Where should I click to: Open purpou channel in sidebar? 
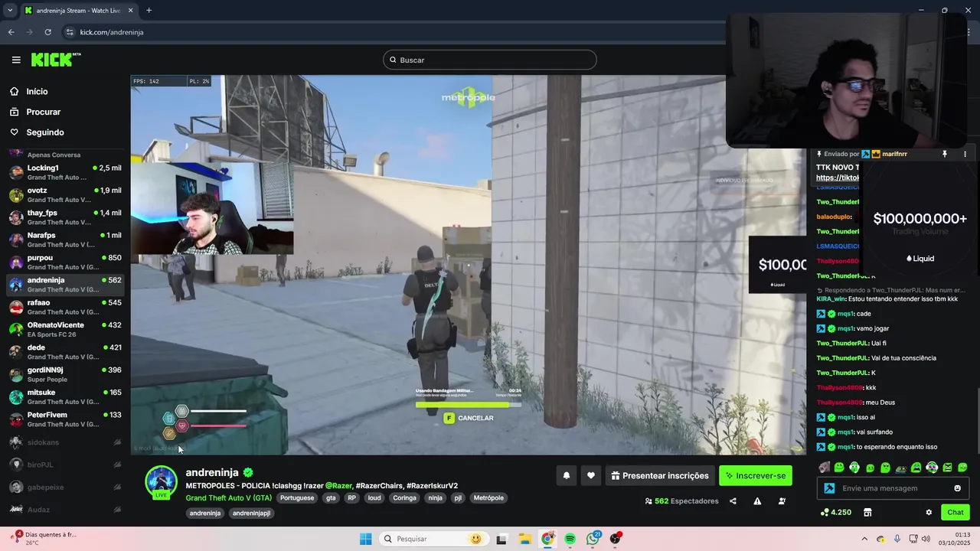point(65,262)
